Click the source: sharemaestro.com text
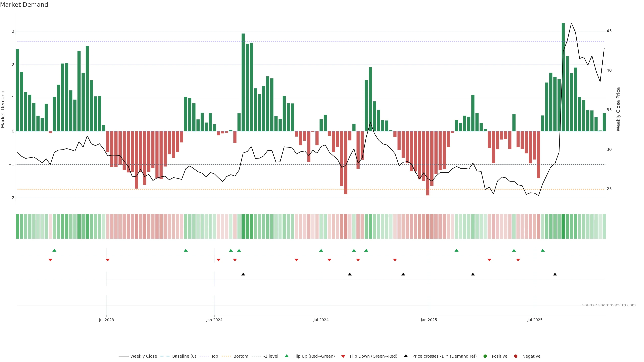 click(609, 305)
